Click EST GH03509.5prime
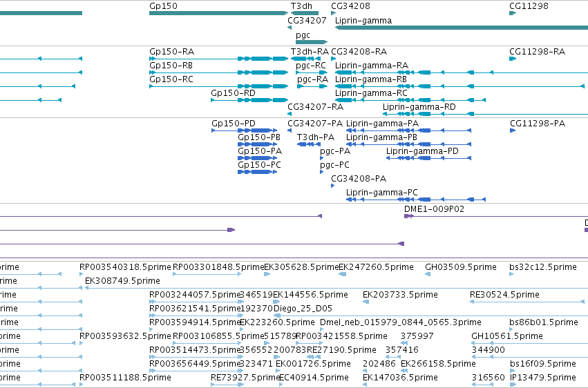Viewport: 588px width, 388px height. [460, 267]
